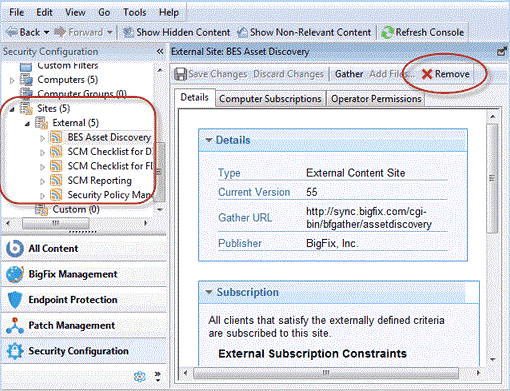Click tree scrollbar down arrow
Screen dimensions: 510x391
point(160,210)
